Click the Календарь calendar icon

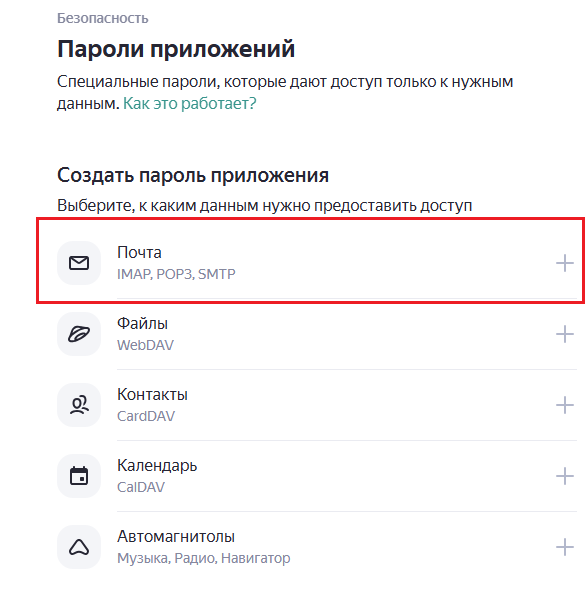pyautogui.click(x=79, y=476)
